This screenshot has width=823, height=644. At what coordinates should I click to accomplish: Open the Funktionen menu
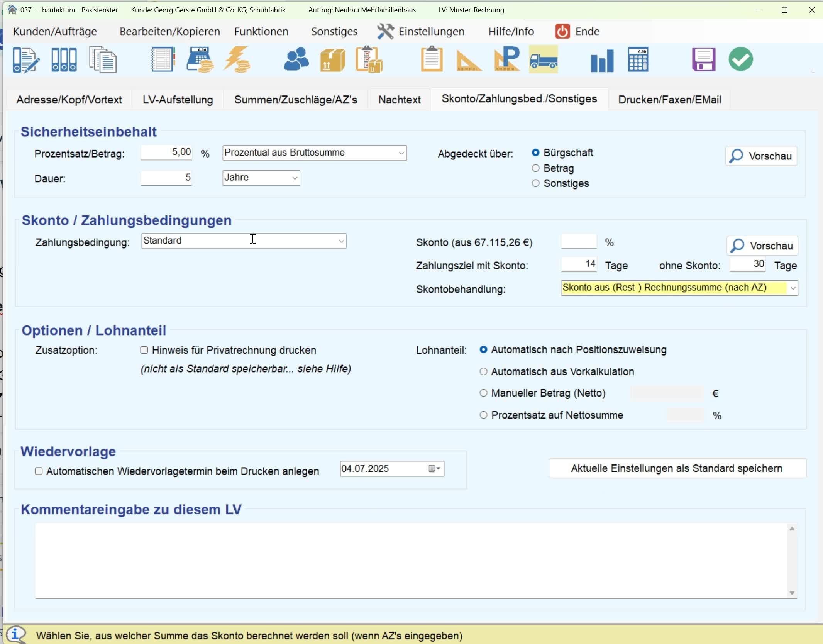[261, 31]
